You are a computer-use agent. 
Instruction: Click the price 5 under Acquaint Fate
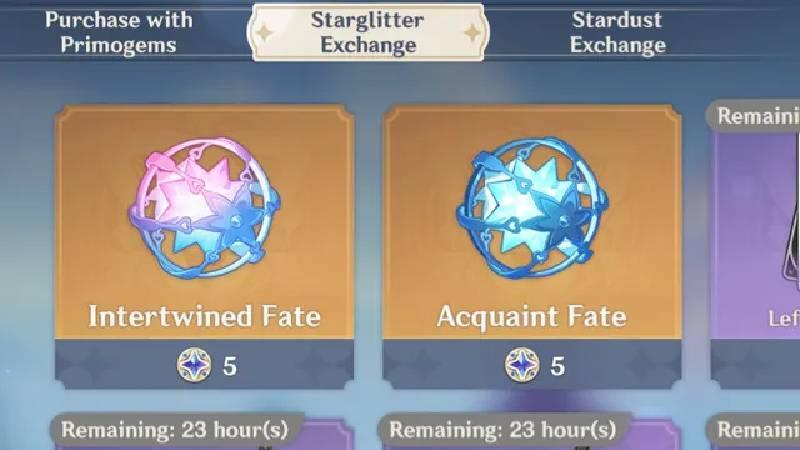[x=557, y=366]
